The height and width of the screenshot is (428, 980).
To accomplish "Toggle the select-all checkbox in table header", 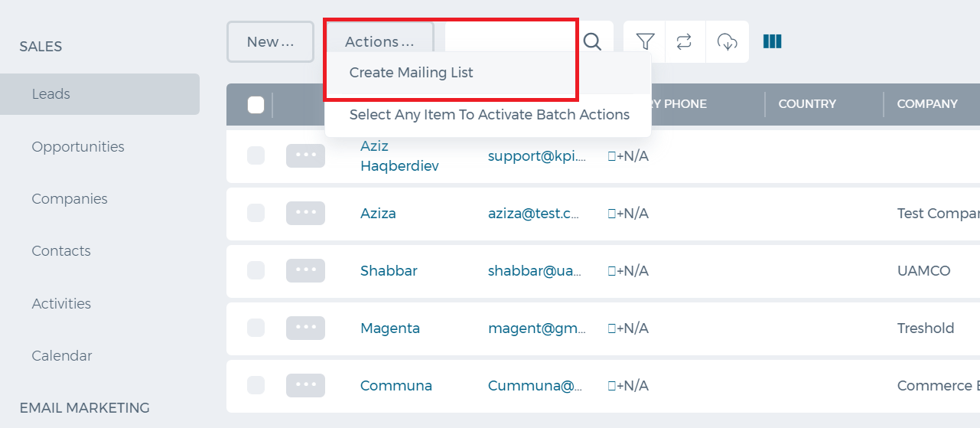I will click(x=256, y=105).
